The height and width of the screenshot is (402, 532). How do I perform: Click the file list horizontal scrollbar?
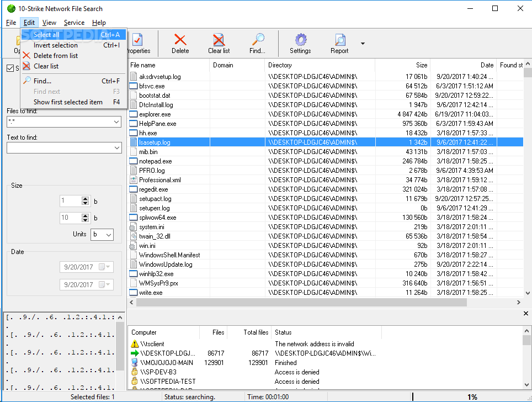coord(301,302)
